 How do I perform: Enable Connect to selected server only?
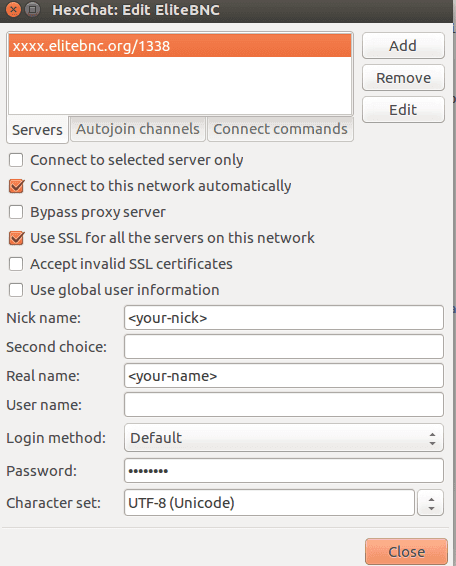point(16,160)
